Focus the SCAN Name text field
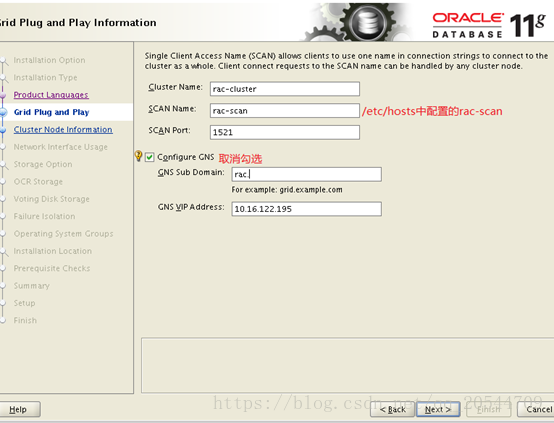The width and height of the screenshot is (554, 423). (x=285, y=111)
